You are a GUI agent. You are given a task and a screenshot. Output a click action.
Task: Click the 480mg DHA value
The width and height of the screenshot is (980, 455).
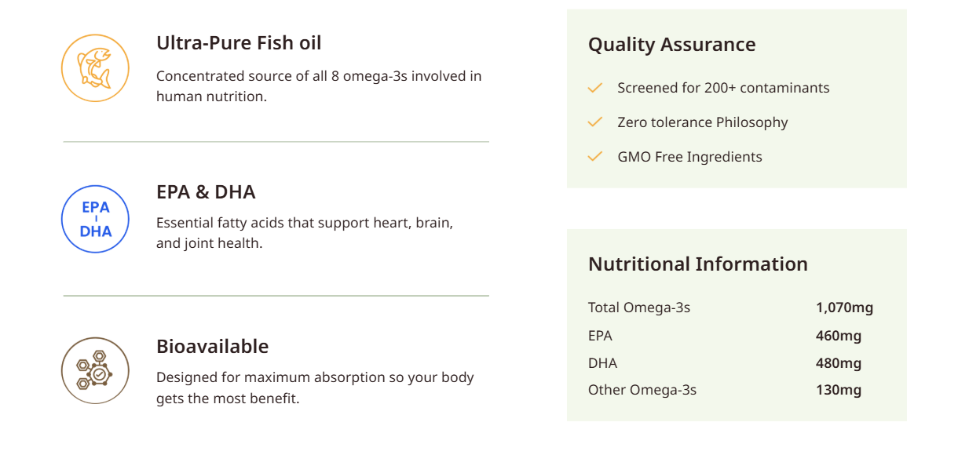click(839, 363)
